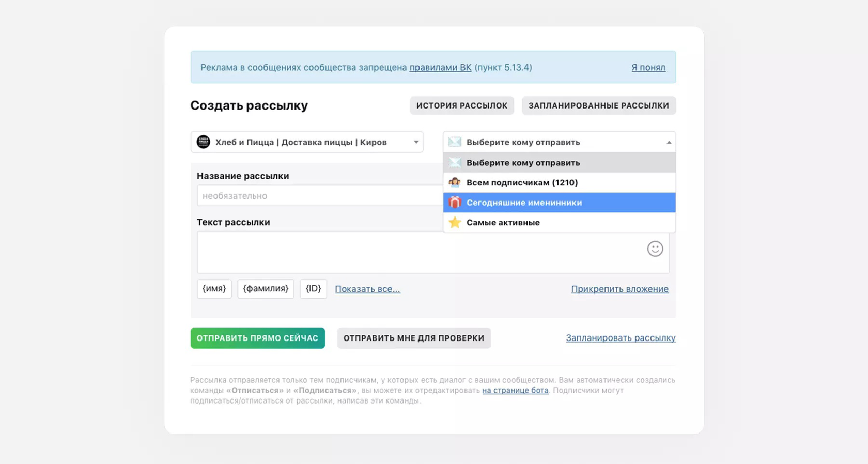Click the star icon beside Самые активные

pos(455,222)
